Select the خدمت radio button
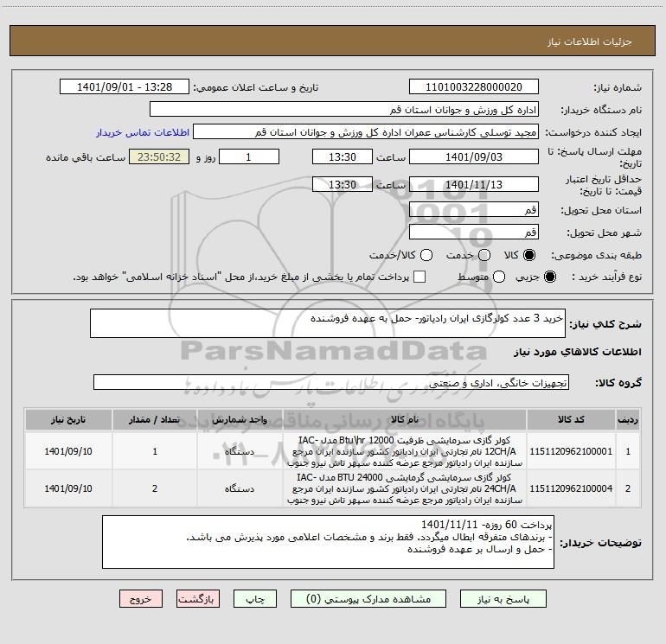The image size is (666, 644). (x=484, y=255)
